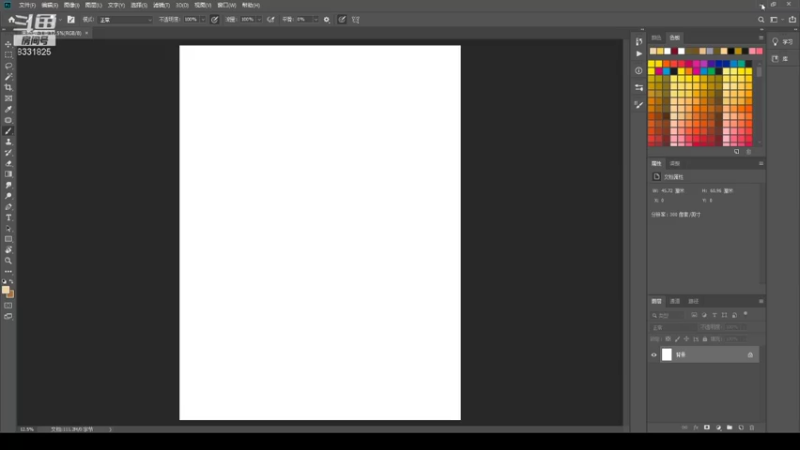Open the Learn panel
Viewport: 800px width, 450px height.
[783, 42]
